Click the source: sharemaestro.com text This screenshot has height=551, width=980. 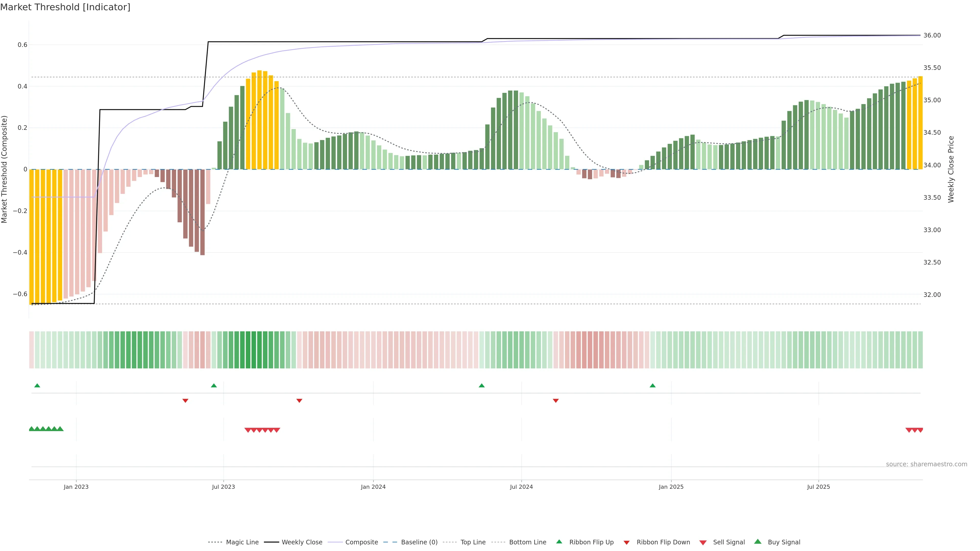pos(926,464)
